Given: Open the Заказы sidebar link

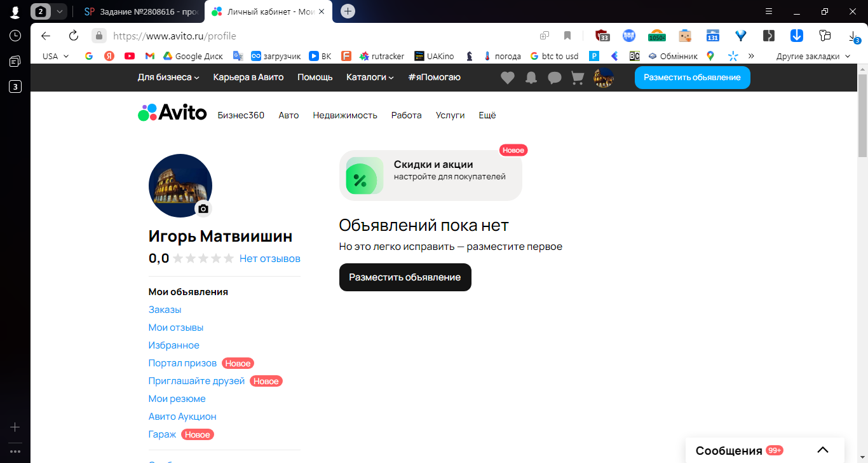Looking at the screenshot, I should 165,310.
